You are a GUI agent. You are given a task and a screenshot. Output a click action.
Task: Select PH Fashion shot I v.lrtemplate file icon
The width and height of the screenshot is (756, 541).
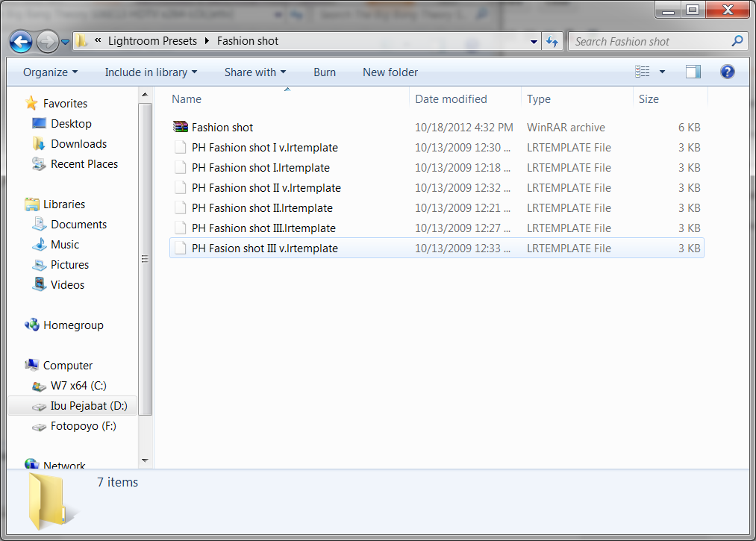pos(181,147)
